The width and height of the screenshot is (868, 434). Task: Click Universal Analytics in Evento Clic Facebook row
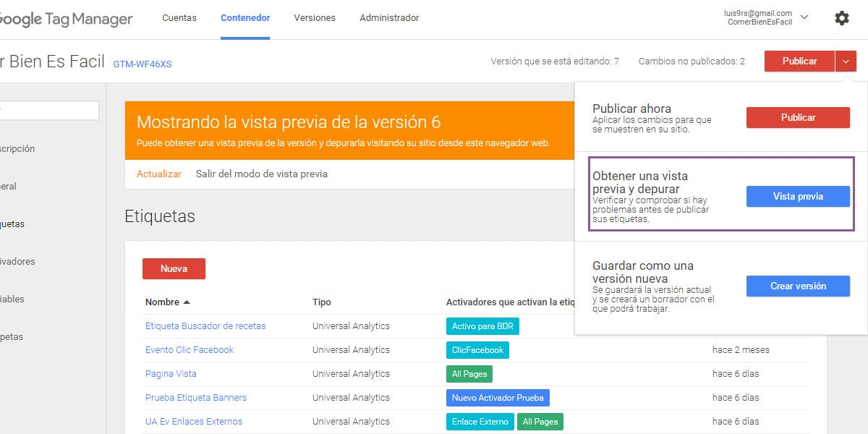coord(351,350)
